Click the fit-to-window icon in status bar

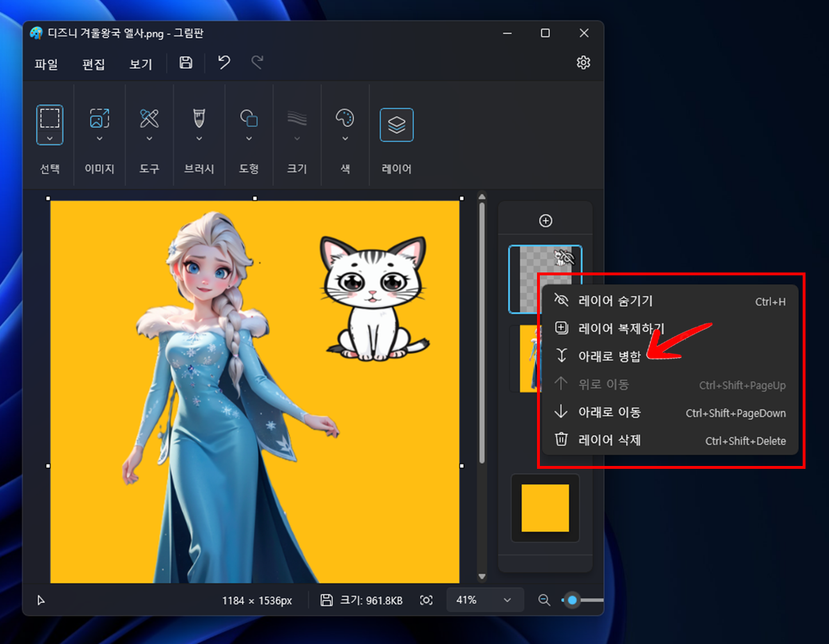[426, 600]
